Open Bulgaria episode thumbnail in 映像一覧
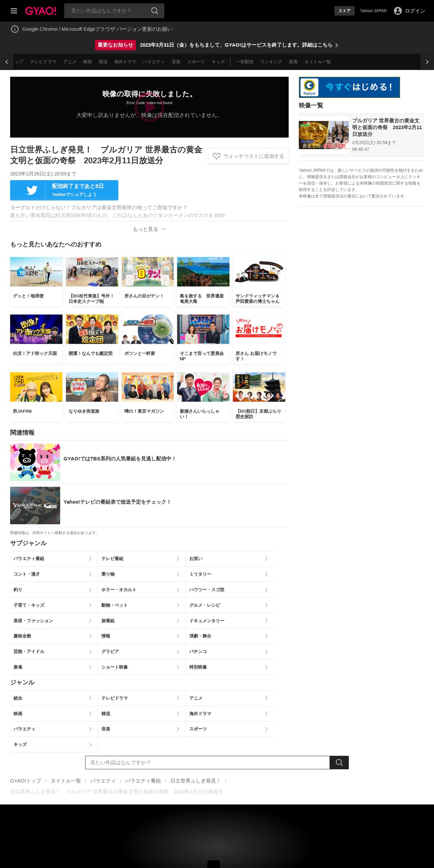Image resolution: width=434 pixels, height=868 pixels. click(x=324, y=135)
